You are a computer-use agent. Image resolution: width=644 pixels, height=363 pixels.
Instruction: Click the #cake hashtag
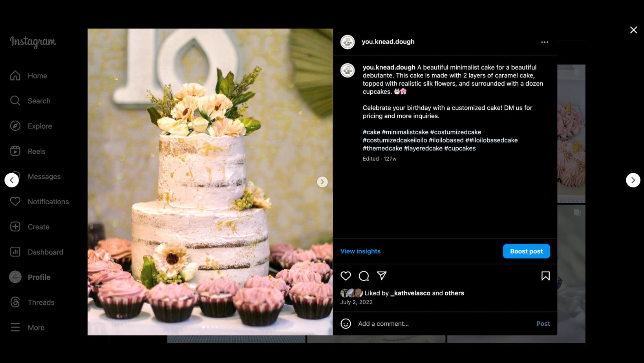pos(371,132)
